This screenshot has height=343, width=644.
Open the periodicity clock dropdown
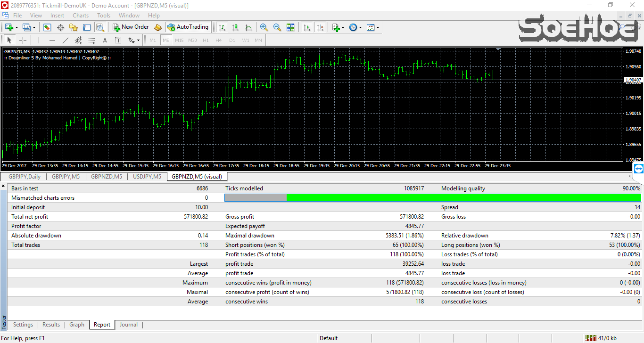(361, 27)
